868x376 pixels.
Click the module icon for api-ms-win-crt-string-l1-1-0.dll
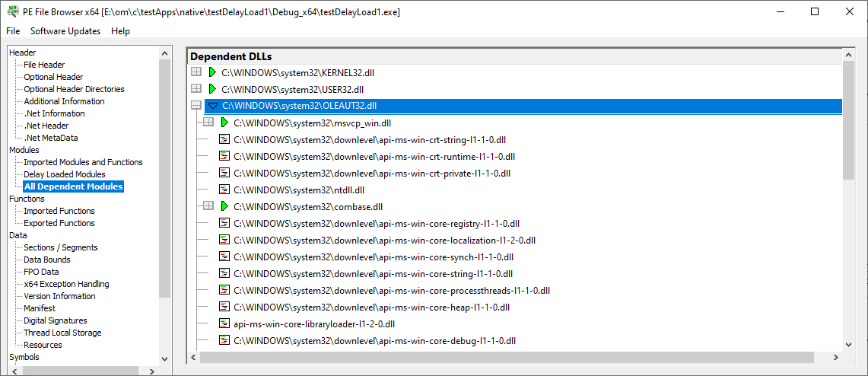pos(224,139)
